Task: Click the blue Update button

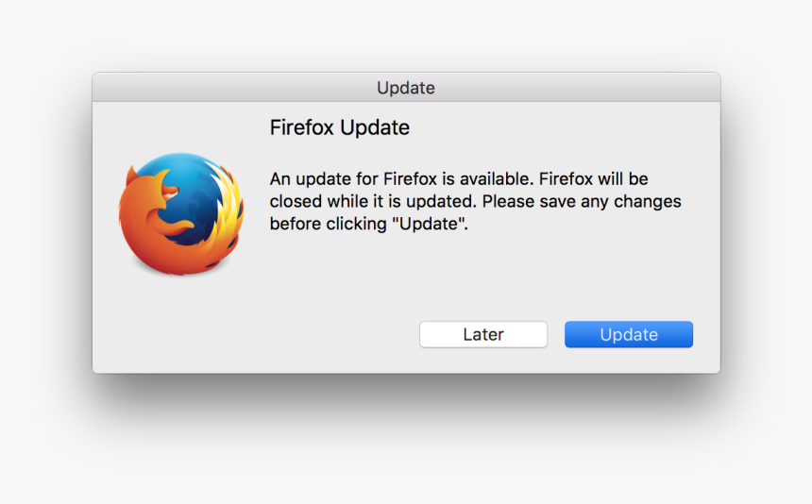Action: 629,334
